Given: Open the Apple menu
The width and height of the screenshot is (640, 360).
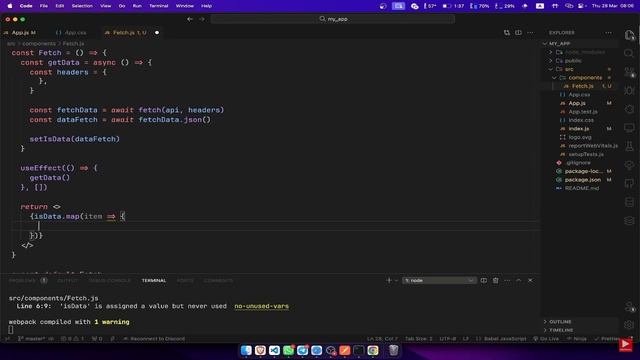Looking at the screenshot, I should click(x=10, y=6).
